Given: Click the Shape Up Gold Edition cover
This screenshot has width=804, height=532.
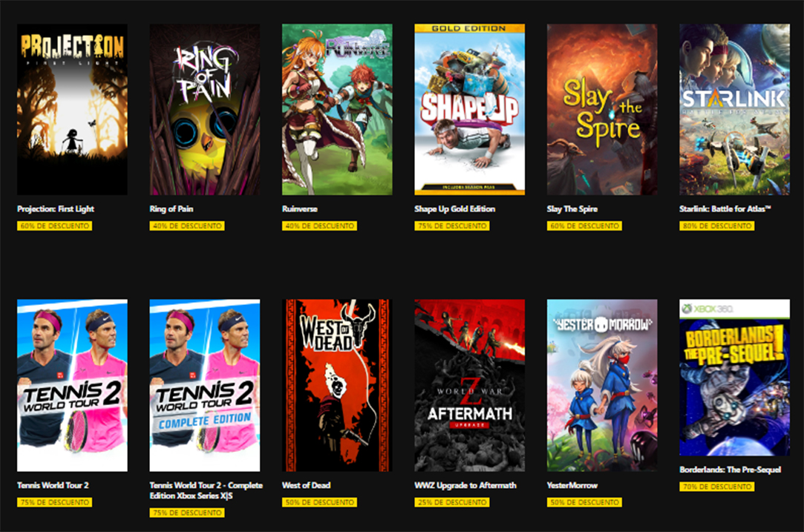Looking at the screenshot, I should pos(470,109).
